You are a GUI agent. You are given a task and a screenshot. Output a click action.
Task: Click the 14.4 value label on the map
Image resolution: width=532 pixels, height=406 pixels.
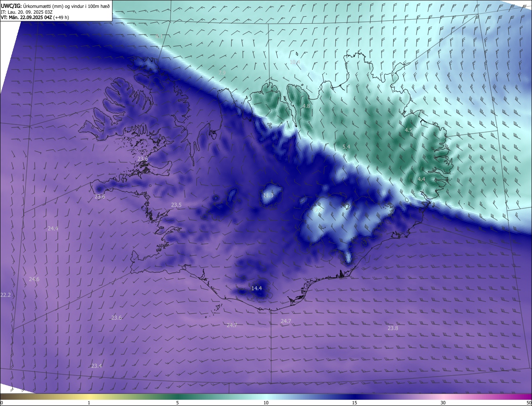(257, 288)
